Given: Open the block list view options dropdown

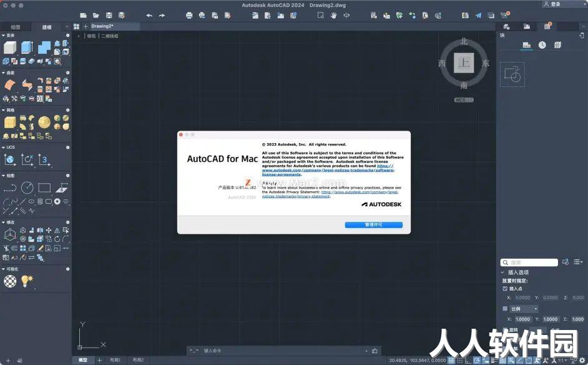Looking at the screenshot, I should [578, 262].
